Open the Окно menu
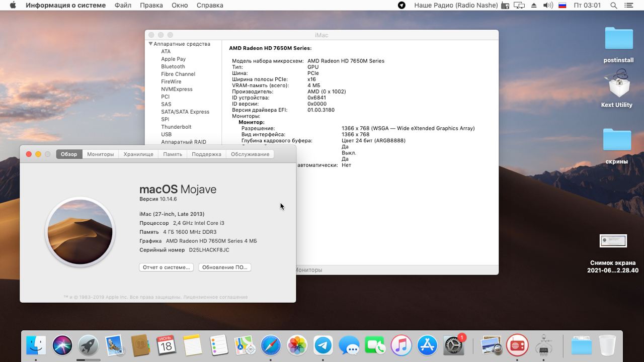The height and width of the screenshot is (362, 644). (x=180, y=5)
